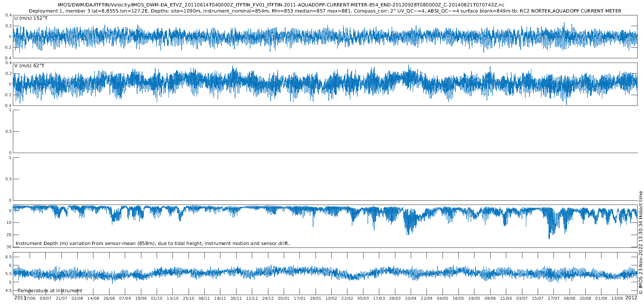Viewport: 644px width, 304px height.
Task: Click the 09/07 date tick label
Action: pyautogui.click(x=45, y=298)
